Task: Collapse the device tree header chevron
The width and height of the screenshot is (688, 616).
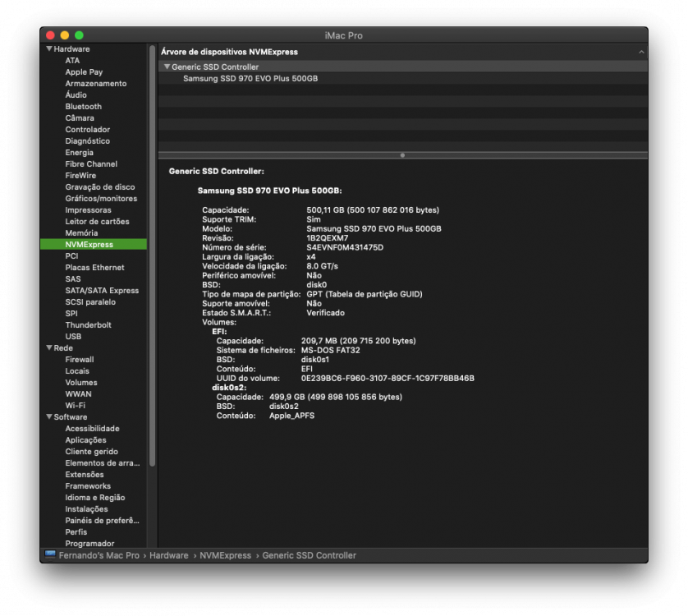Action: (641, 52)
